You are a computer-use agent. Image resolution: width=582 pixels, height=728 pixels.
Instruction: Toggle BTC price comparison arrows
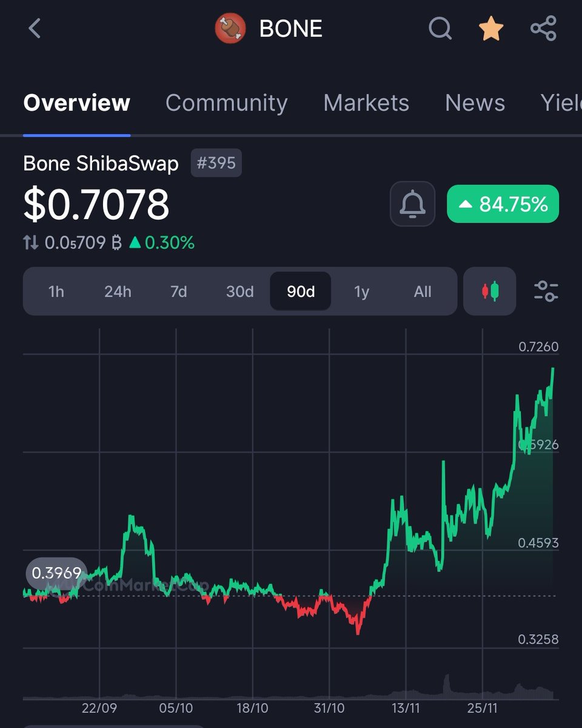pyautogui.click(x=31, y=241)
